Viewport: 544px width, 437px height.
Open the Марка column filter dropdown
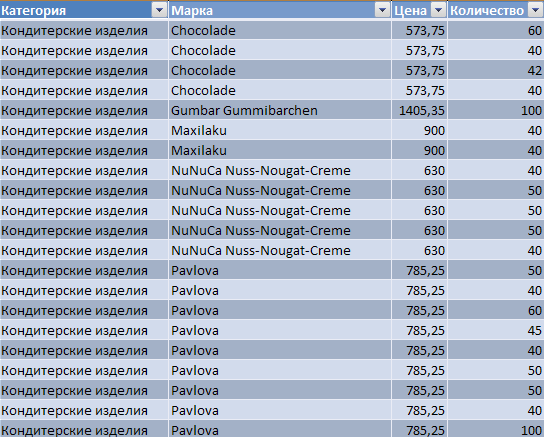tap(382, 10)
